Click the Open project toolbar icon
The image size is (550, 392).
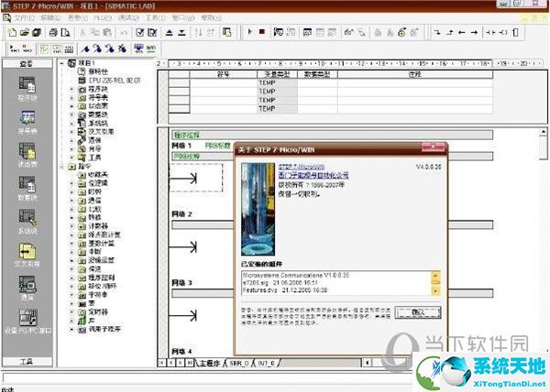tap(24, 33)
